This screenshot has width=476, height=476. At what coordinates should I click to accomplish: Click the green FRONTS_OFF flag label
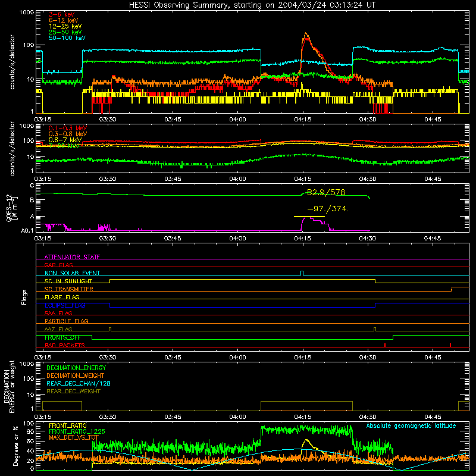coord(62,337)
